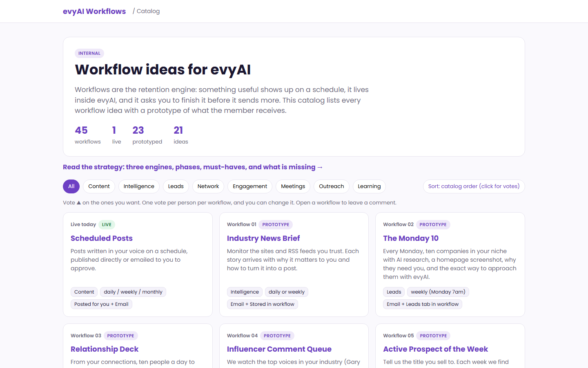Open the evyAI Workflows home link
Viewport: 588px width, 368px height.
[x=94, y=11]
